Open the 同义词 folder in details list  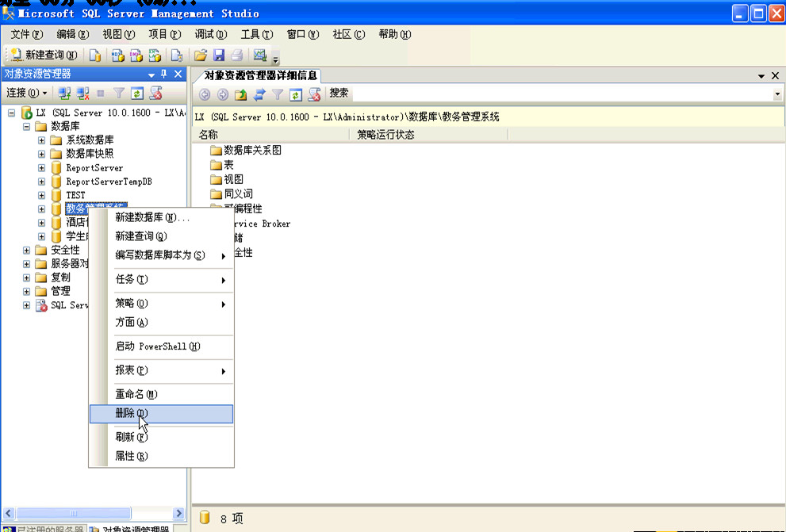click(231, 194)
